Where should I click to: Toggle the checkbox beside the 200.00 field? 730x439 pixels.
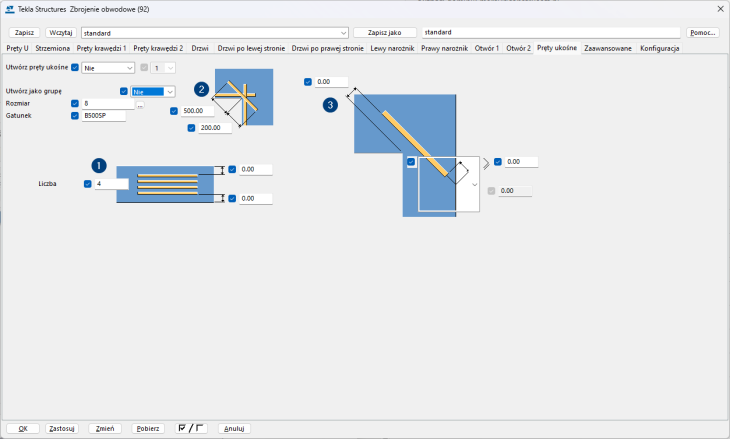coord(191,128)
